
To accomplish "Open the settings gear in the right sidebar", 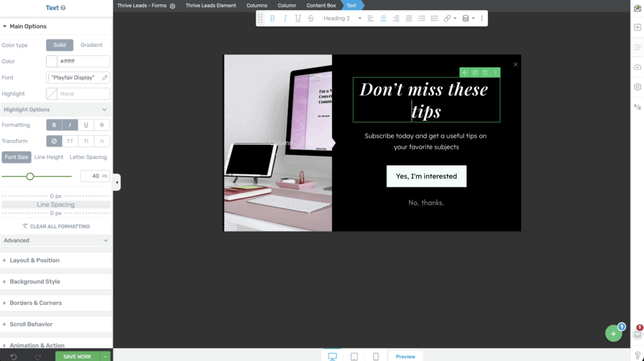I will click(637, 87).
